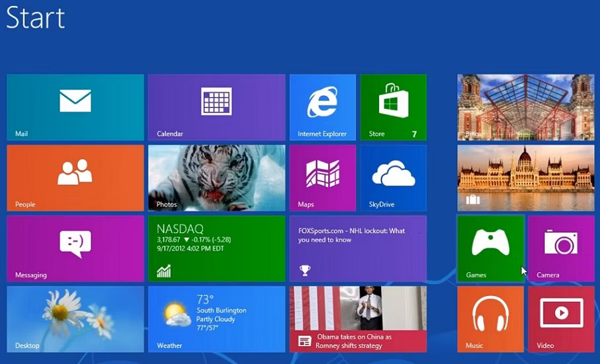Launch the Calendar app tile
Viewport: 600px width, 364px height.
(x=216, y=107)
